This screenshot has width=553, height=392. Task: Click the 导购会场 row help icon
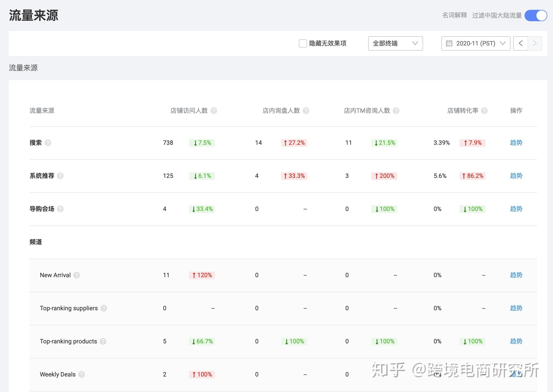[60, 209]
